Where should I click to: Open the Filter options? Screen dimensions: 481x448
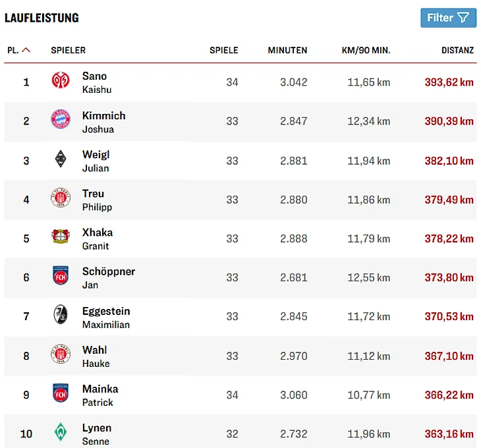coord(448,18)
